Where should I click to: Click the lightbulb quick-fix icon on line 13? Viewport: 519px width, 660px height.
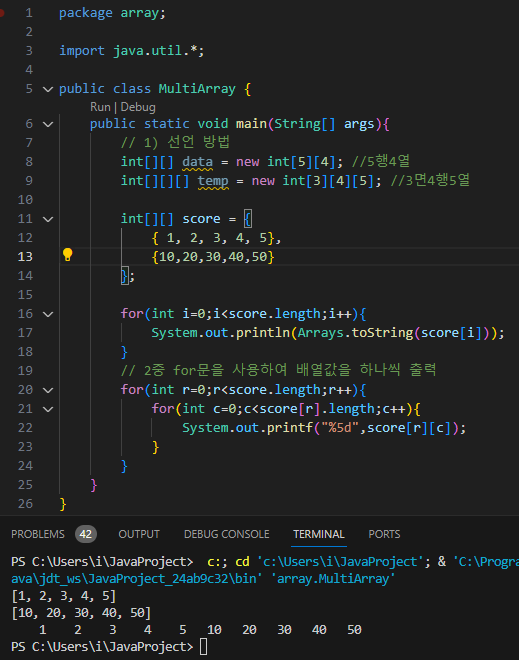(67, 255)
